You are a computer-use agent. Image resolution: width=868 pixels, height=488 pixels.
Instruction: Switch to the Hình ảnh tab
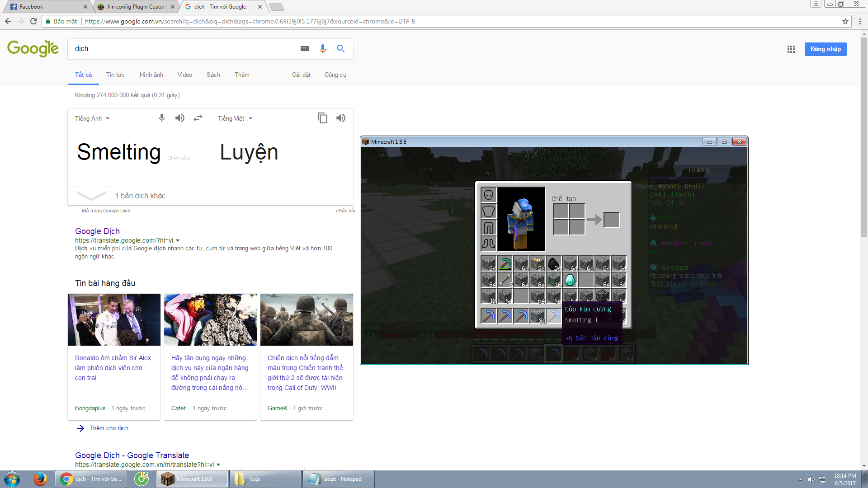151,75
